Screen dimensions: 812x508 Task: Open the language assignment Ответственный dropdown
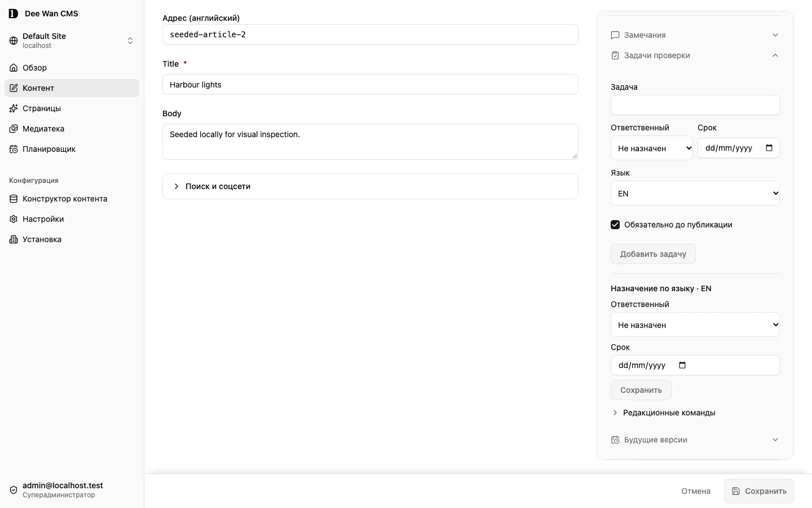pyautogui.click(x=695, y=325)
